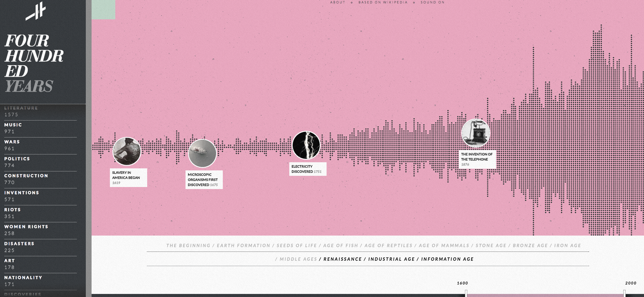644x297 pixels.
Task: Select the Slavery in America Began 1619 label
Action: click(129, 178)
